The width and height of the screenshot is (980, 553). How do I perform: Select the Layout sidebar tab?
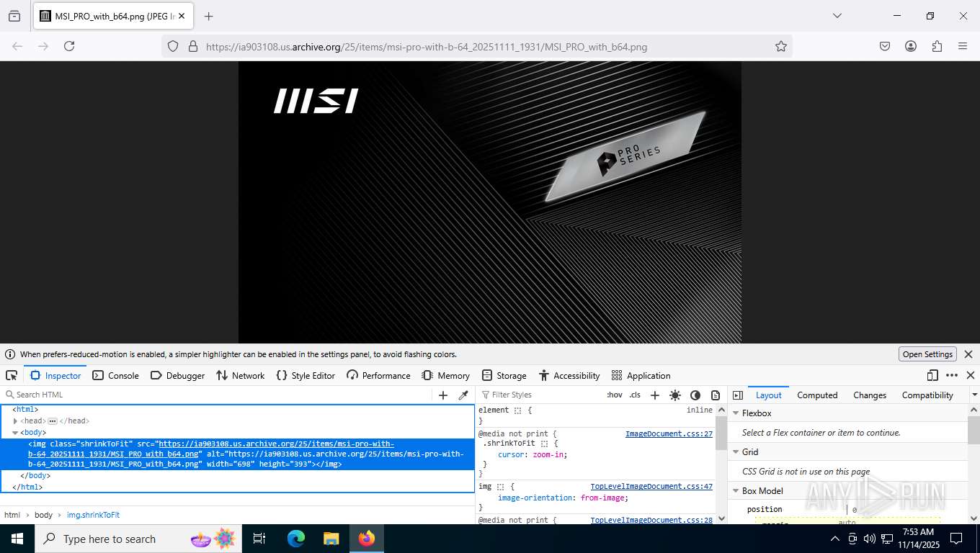coord(768,395)
